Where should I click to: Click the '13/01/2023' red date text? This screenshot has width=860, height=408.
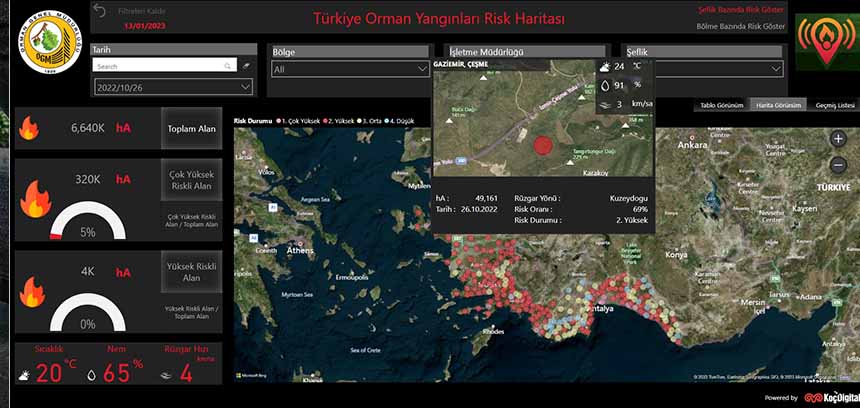145,25
